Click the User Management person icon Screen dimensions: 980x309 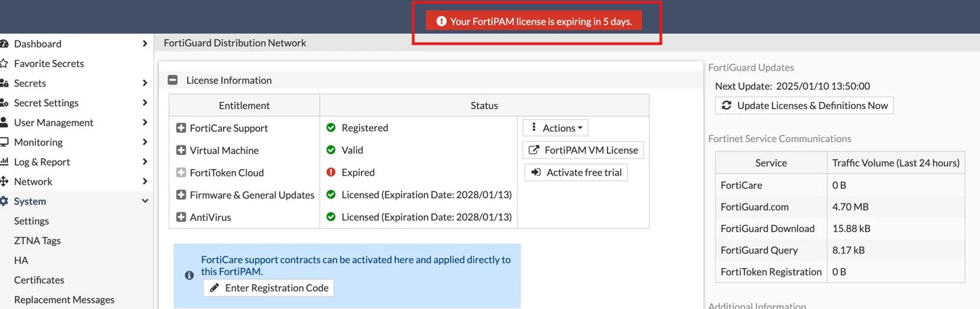3,122
